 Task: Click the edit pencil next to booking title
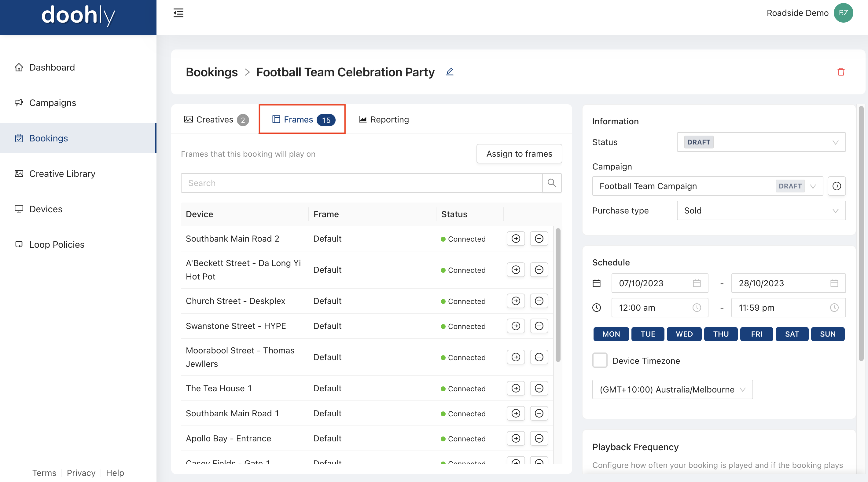click(x=450, y=72)
